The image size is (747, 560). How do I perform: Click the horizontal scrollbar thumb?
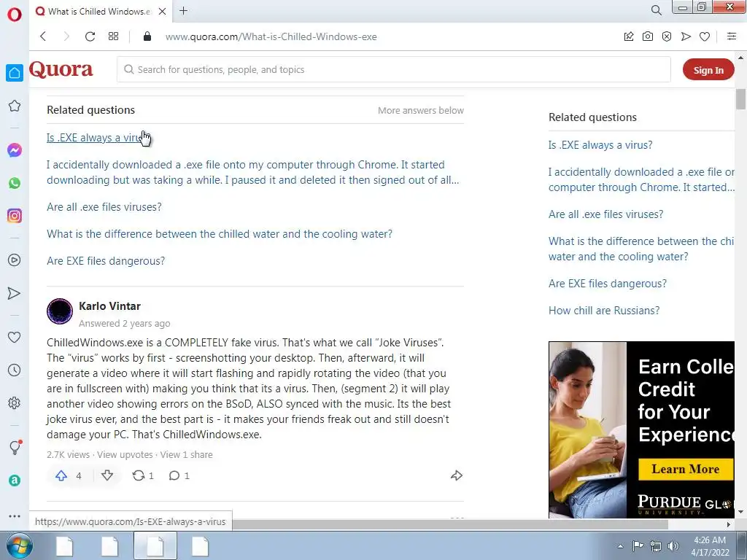[x=450, y=524]
